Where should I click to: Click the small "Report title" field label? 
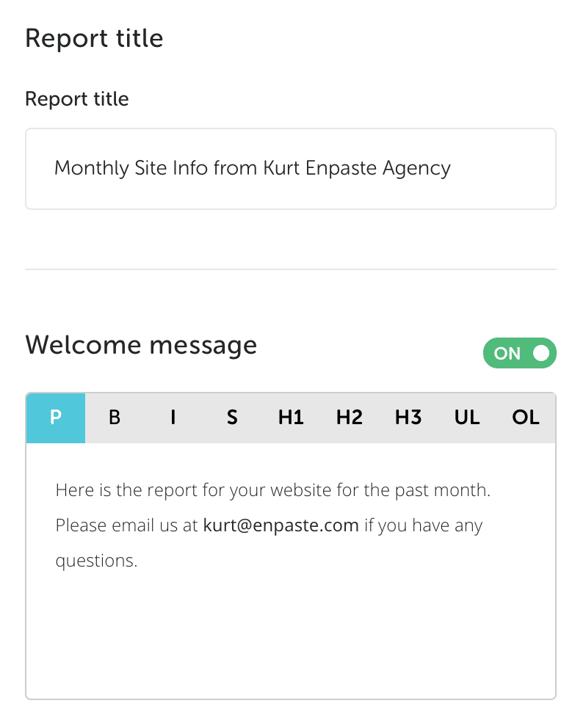point(77,99)
